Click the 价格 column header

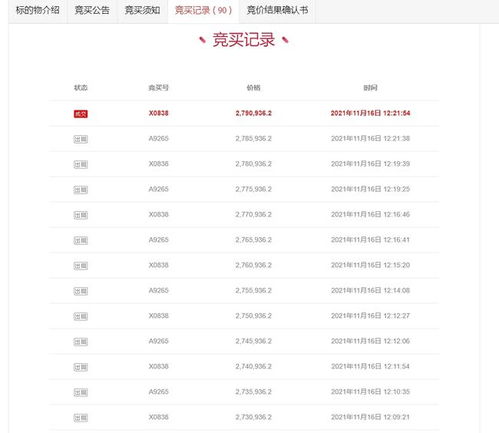[254, 88]
